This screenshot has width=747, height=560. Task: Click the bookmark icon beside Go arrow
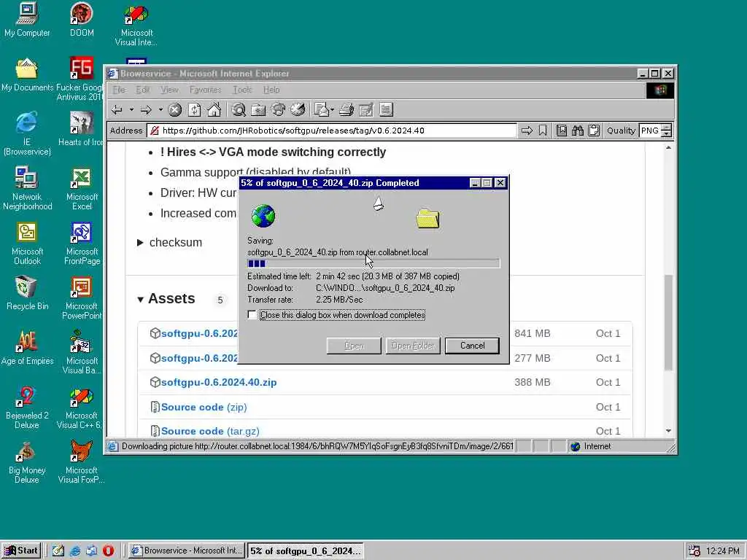(543, 131)
